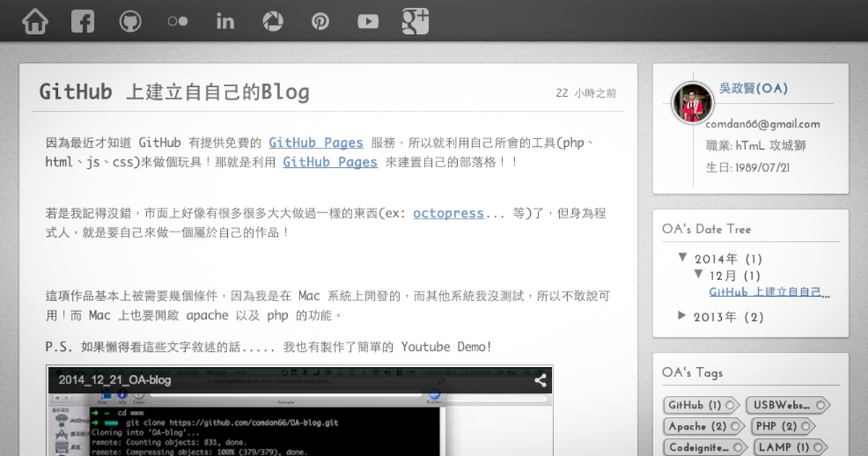Click the 職業: hTmL 攻城獅 line
The width and height of the screenshot is (868, 456).
tap(756, 145)
